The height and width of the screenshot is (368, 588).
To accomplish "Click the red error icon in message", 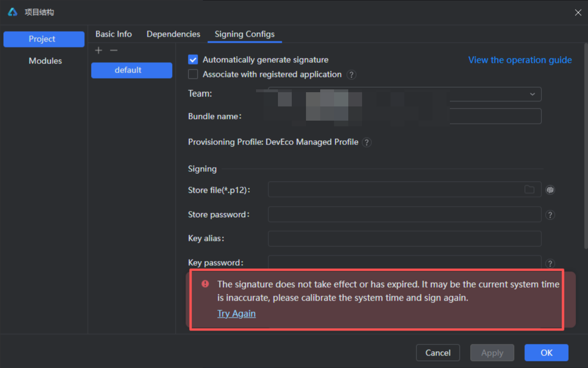I will 205,284.
